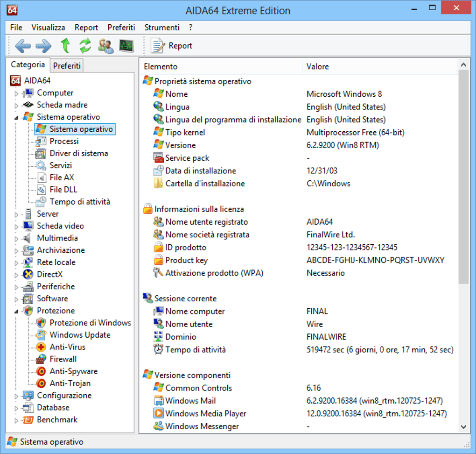
Task: Click the green up-level arrow icon
Action: (x=65, y=46)
